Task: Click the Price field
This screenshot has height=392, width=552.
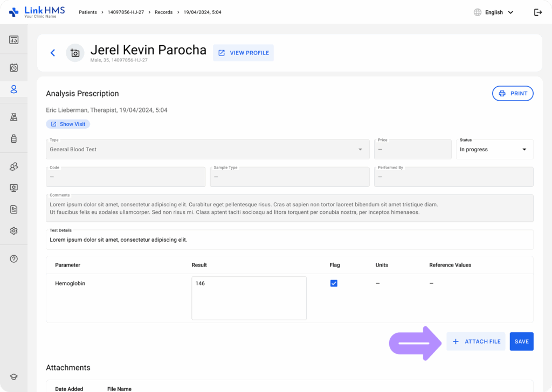Action: [412, 149]
